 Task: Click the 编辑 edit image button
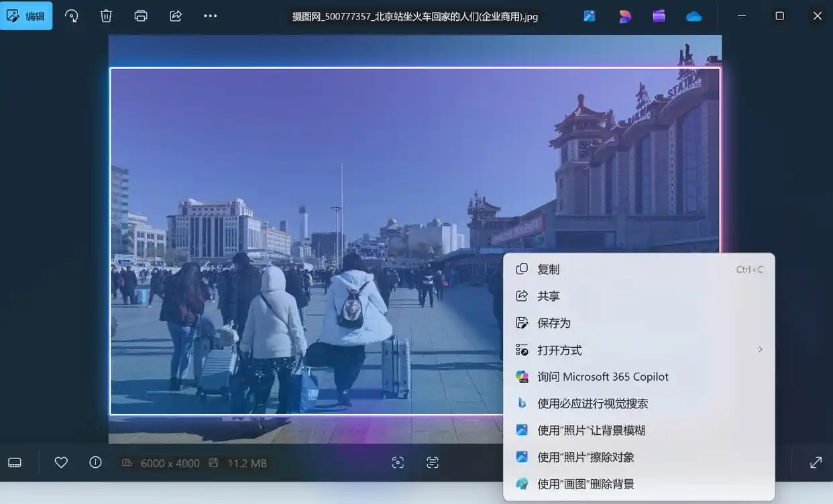[x=27, y=16]
